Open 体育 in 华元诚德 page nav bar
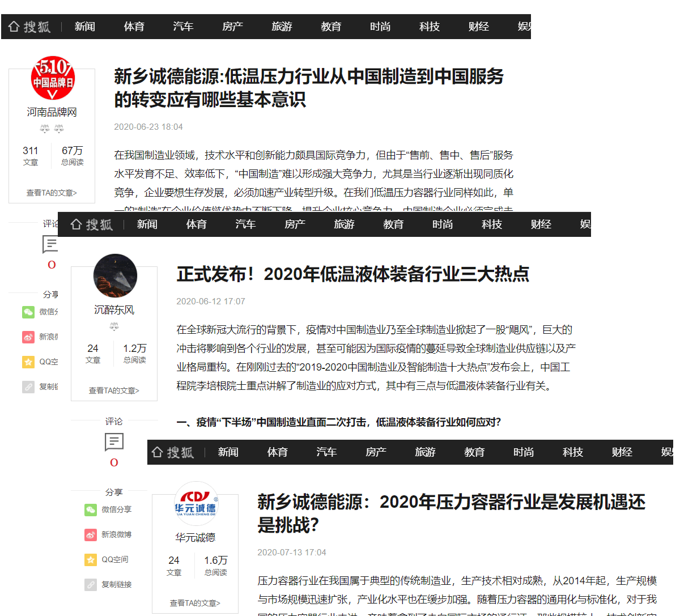 tap(278, 452)
